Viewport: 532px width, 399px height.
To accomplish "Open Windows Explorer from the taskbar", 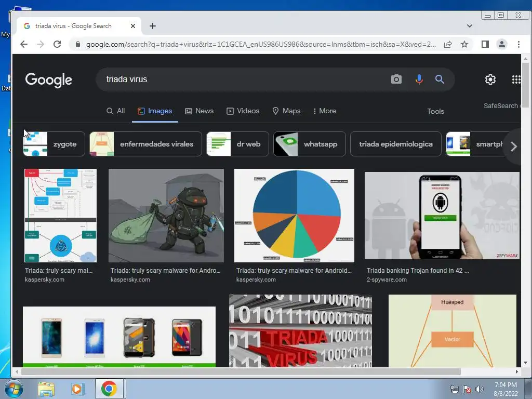I will [x=46, y=389].
